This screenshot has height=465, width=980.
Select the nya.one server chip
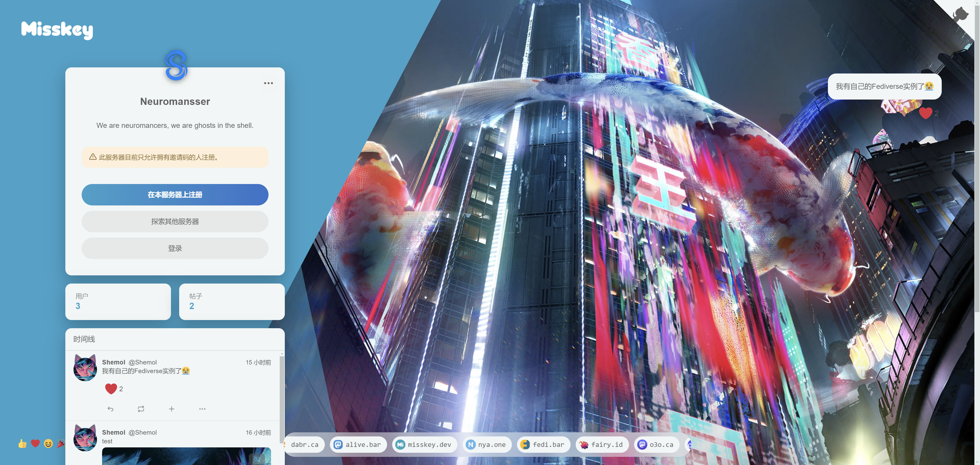click(x=487, y=444)
